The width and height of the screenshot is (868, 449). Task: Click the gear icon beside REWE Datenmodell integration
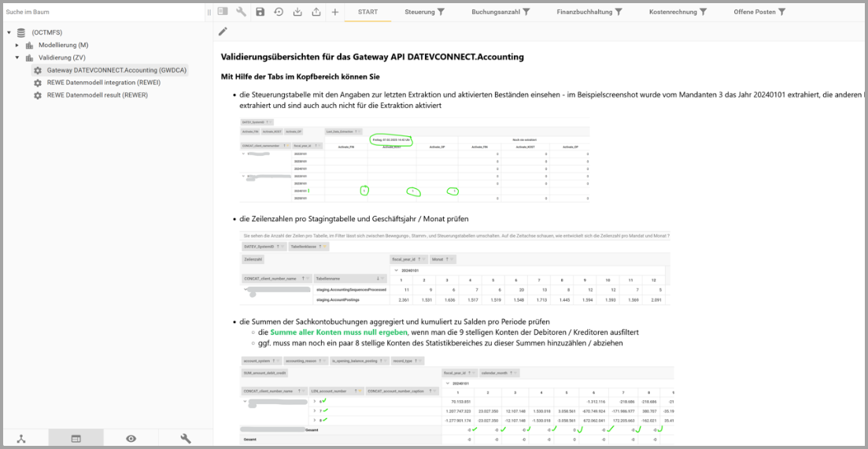(x=38, y=83)
